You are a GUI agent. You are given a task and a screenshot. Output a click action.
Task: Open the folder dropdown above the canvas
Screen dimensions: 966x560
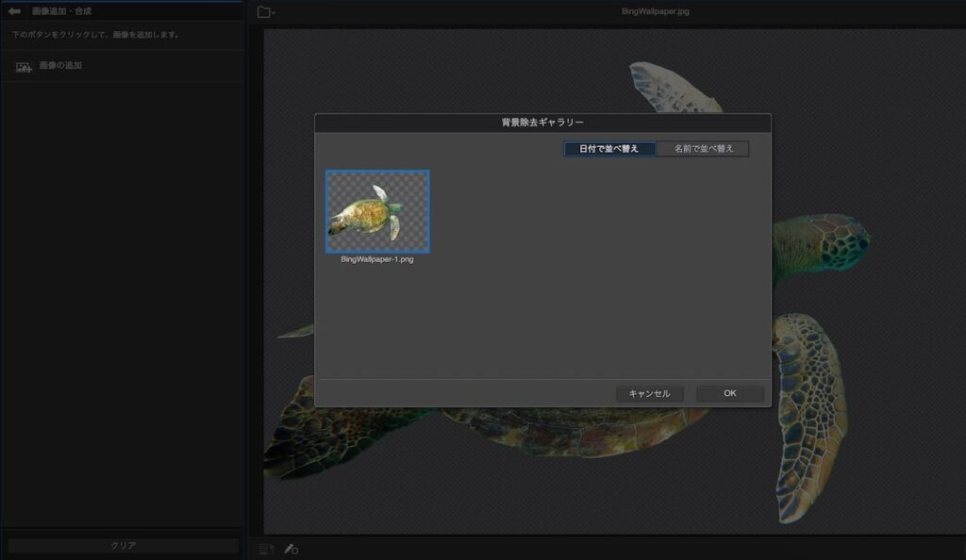pyautogui.click(x=265, y=11)
